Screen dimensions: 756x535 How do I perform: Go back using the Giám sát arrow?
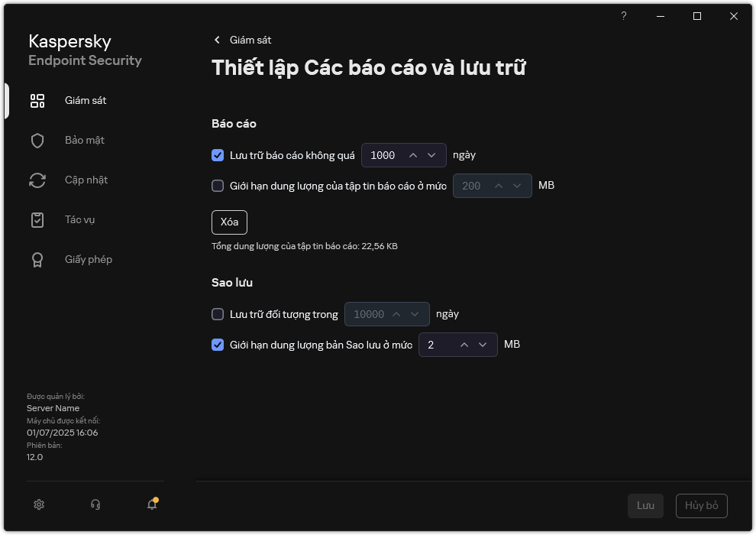[218, 40]
